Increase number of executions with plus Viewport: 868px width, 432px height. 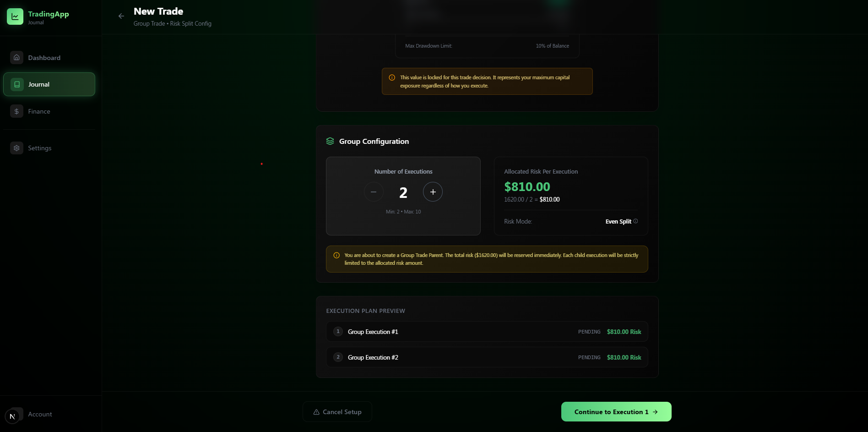[433, 192]
